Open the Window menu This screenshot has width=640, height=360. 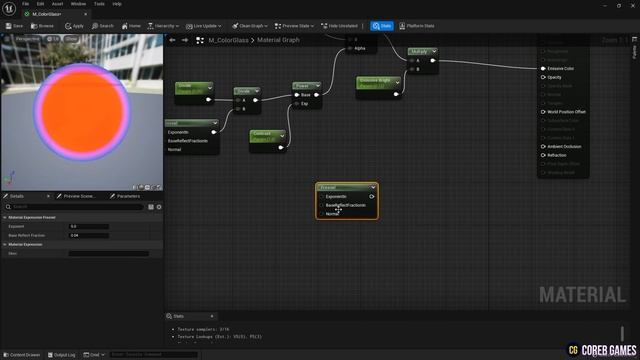[x=78, y=4]
